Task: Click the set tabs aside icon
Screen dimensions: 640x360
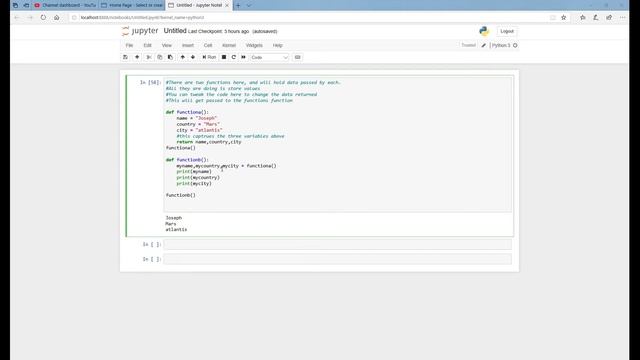Action: (x=26, y=5)
